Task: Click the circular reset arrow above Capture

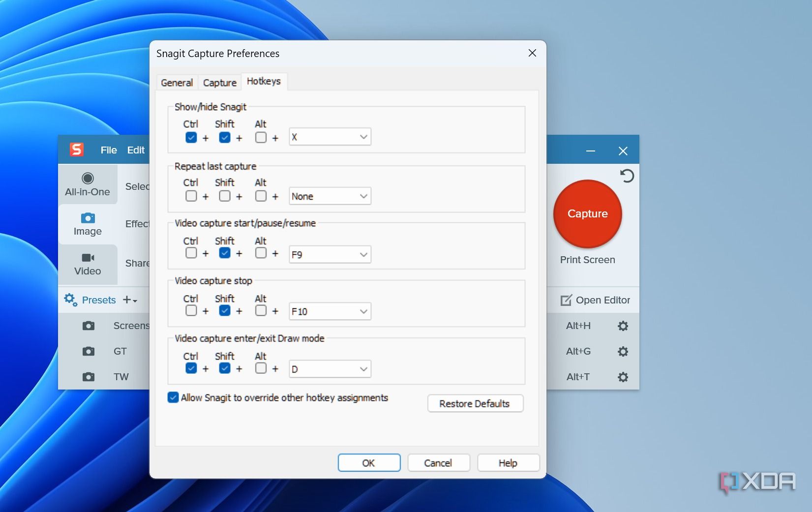Action: [x=627, y=176]
